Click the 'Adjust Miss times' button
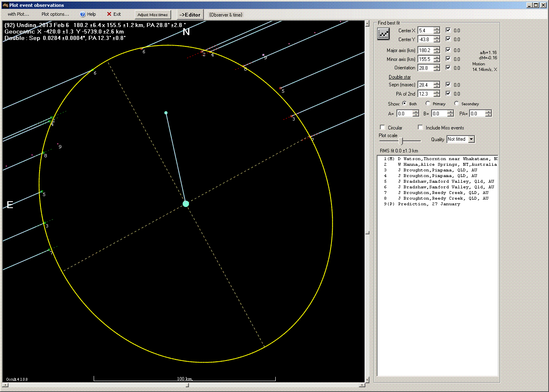 [153, 15]
